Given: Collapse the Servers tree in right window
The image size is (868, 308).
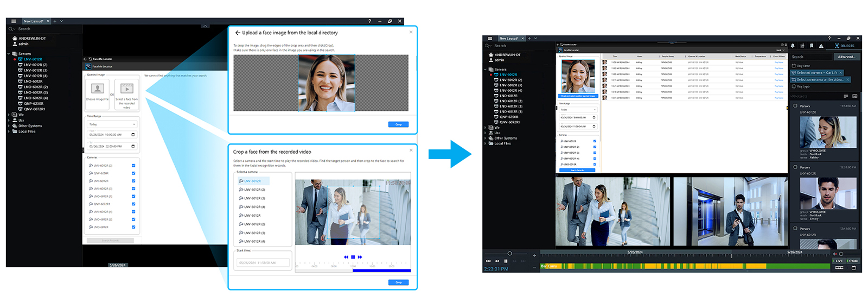Looking at the screenshot, I should click(x=486, y=70).
